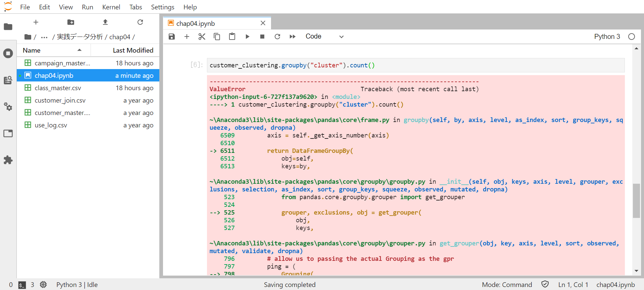Open the cell type Code dropdown
The image size is (644, 290).
tap(324, 37)
